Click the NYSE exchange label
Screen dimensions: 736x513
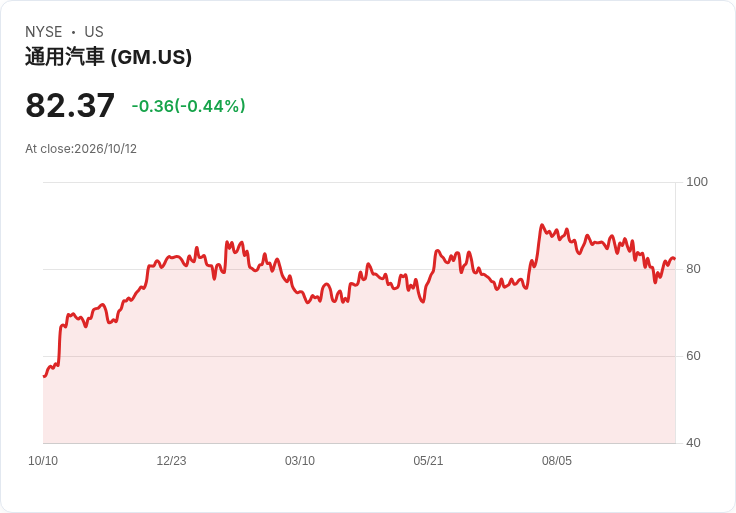coord(44,32)
